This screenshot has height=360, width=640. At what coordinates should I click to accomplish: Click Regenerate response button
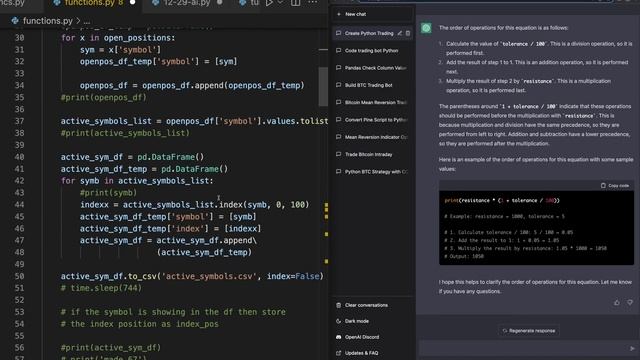click(x=529, y=331)
